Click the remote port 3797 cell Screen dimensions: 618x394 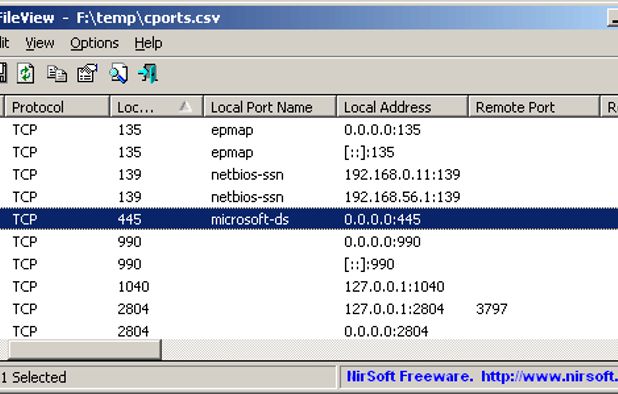(x=491, y=309)
